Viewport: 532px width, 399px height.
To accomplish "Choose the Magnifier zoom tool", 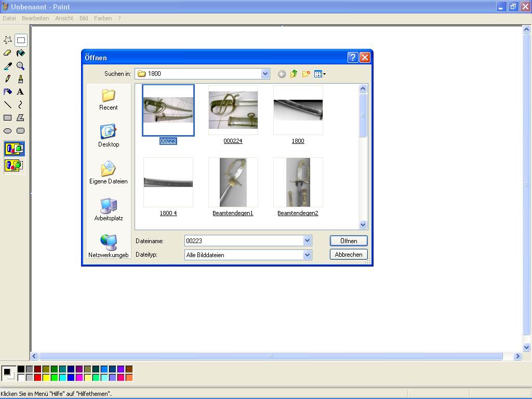I will [21, 66].
